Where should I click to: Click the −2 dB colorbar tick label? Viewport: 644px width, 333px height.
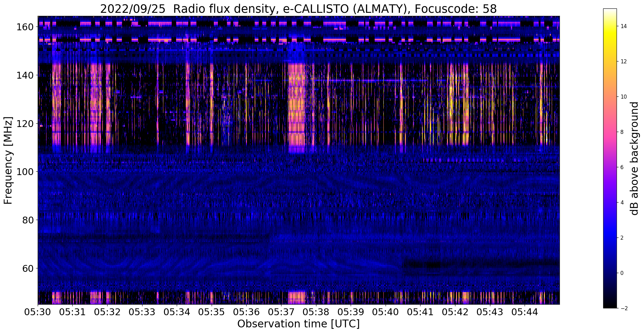(622, 308)
